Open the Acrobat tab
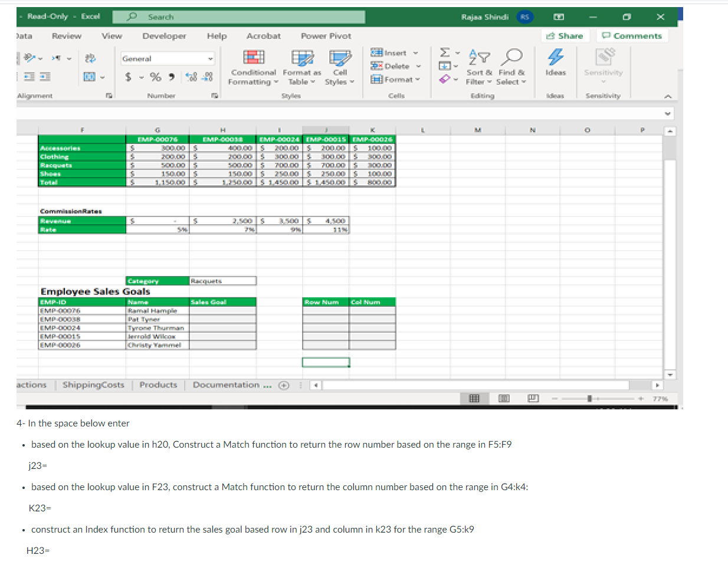The image size is (728, 568). (x=264, y=36)
